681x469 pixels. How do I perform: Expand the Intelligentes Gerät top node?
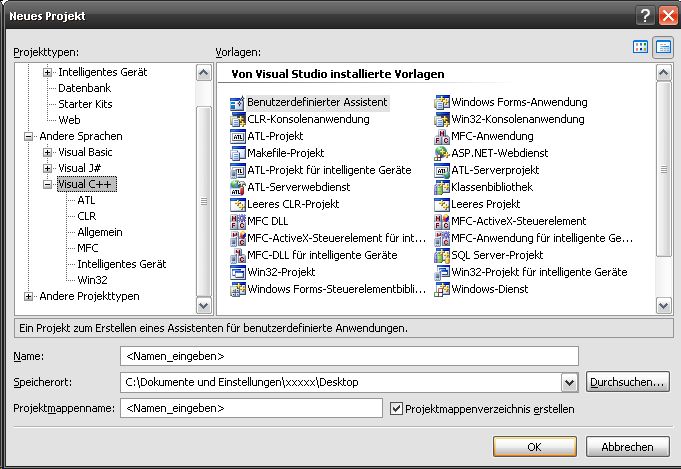(x=47, y=73)
